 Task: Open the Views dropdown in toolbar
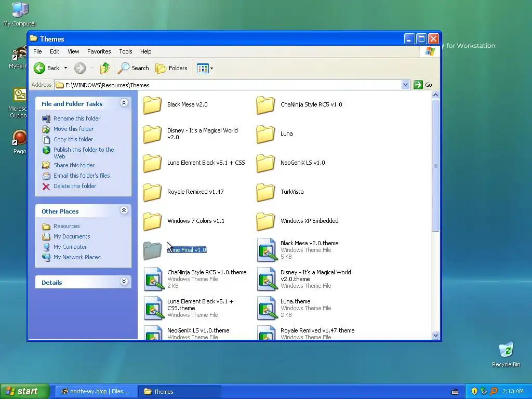pos(205,68)
